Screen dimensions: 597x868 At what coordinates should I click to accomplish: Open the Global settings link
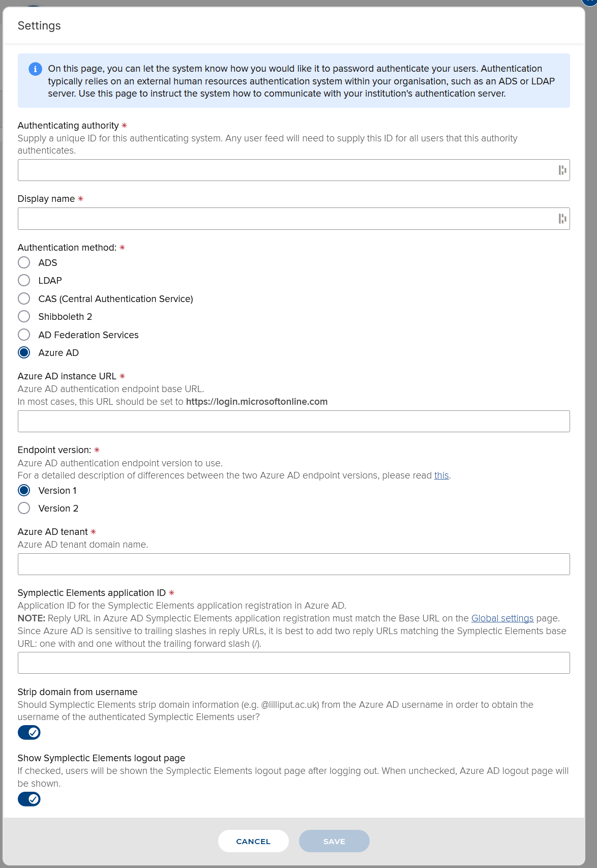tap(502, 618)
